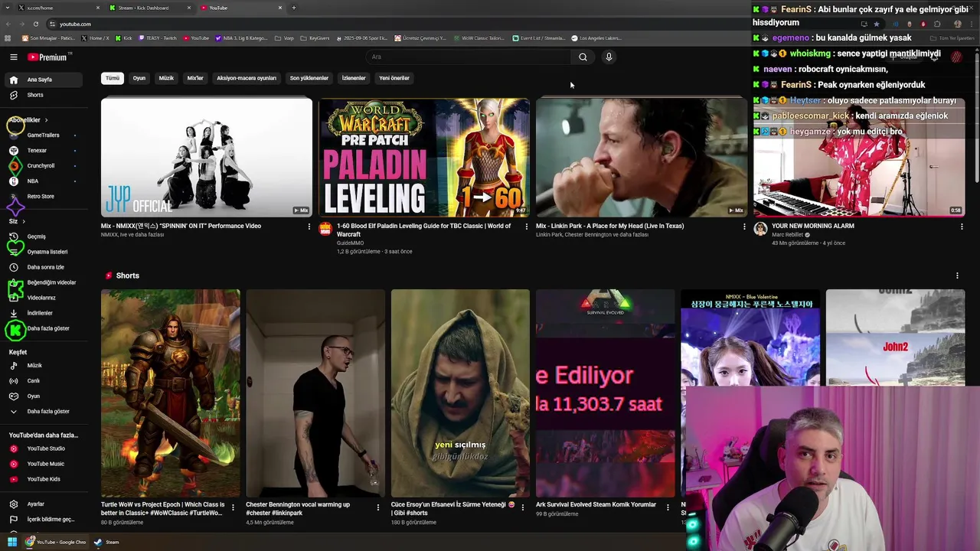Open options for the Cüce Ersoy short
980x551 pixels.
(x=523, y=507)
